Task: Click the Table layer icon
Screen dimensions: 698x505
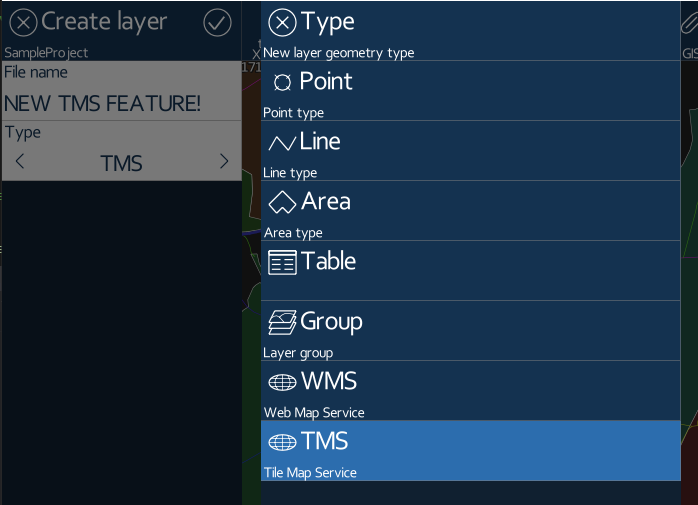Action: 282,262
